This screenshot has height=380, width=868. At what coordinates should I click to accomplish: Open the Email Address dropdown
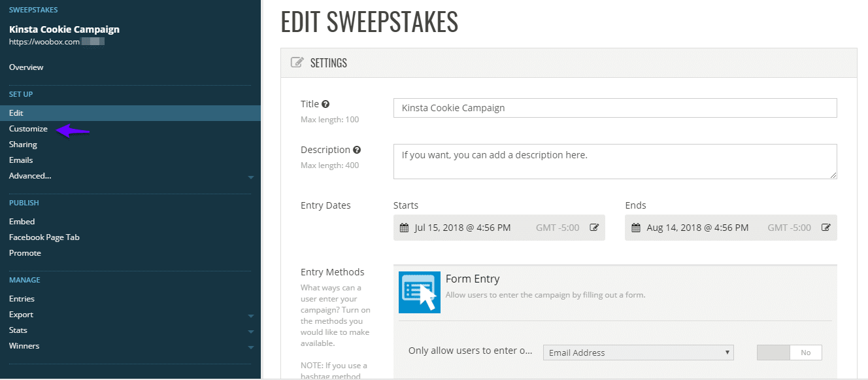point(637,352)
